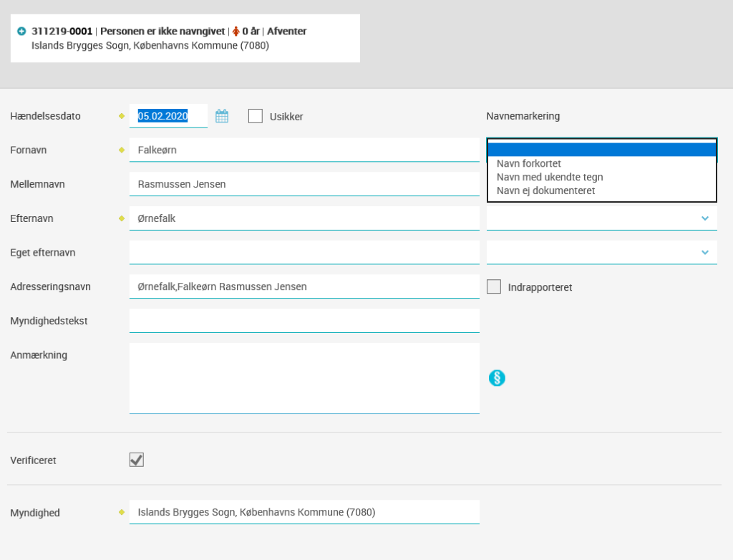
Task: Click the paragraph symbol icon next to Anmærkning
Action: click(497, 378)
